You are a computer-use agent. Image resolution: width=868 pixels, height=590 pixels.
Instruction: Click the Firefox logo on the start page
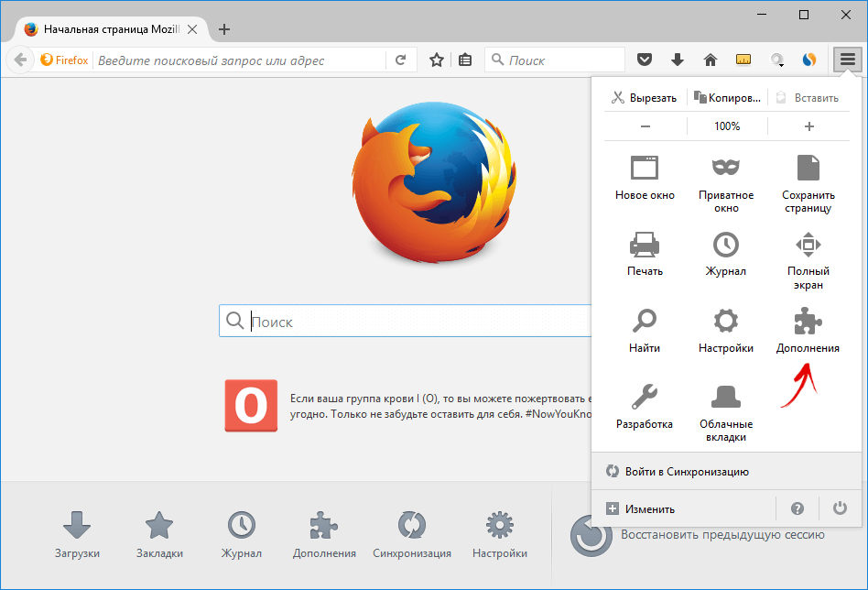point(435,181)
